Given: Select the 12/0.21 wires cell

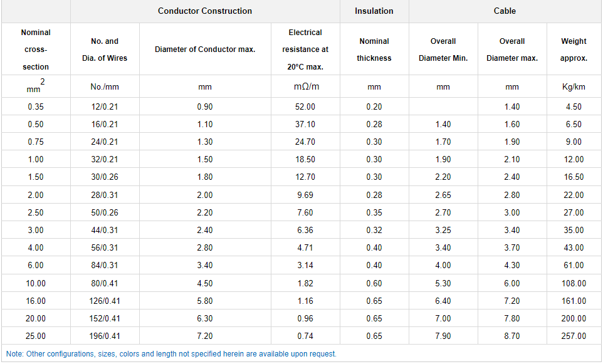Looking at the screenshot, I should click(x=105, y=107).
